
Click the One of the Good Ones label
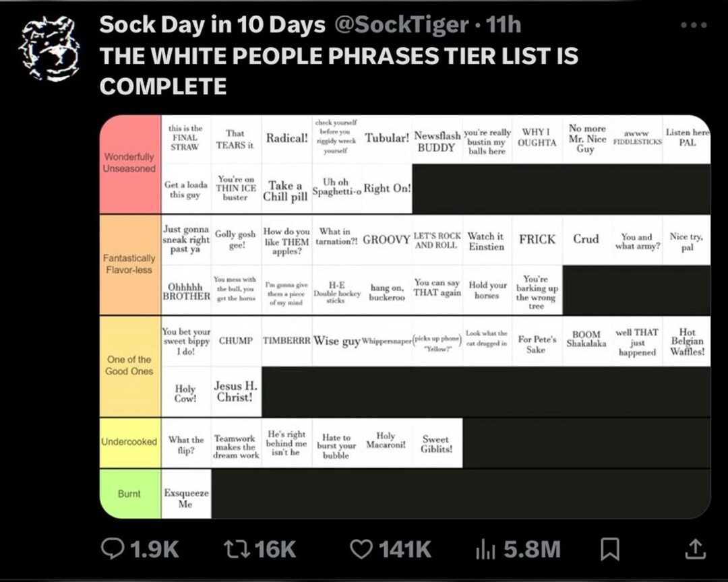130,366
